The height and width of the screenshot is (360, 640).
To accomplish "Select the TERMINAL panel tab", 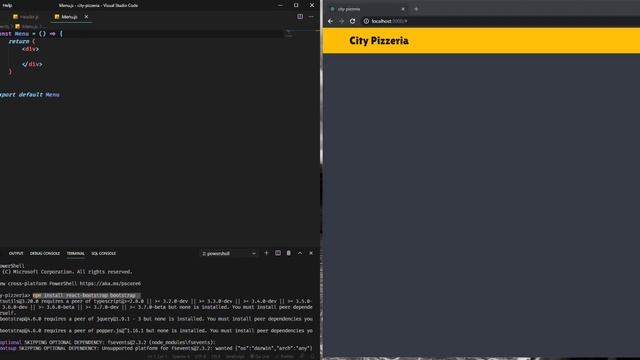I will [76, 253].
